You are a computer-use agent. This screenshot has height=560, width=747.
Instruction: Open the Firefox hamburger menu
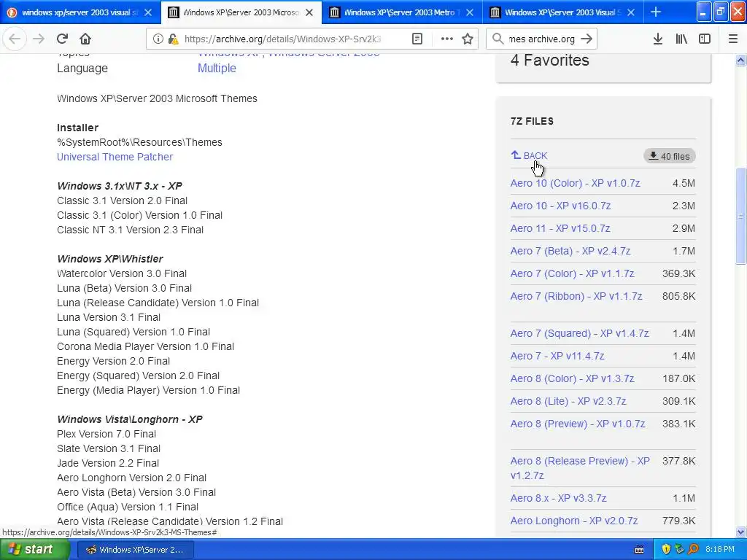coord(733,39)
